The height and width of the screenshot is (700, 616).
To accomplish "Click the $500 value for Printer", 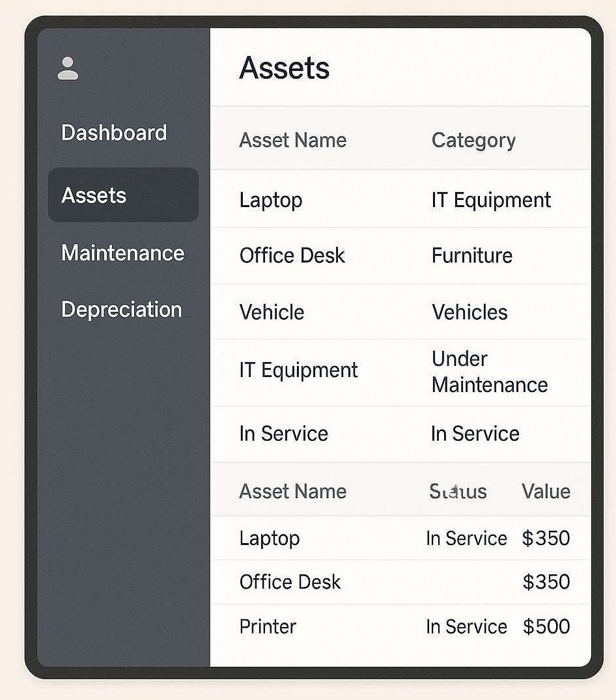I will point(546,626).
